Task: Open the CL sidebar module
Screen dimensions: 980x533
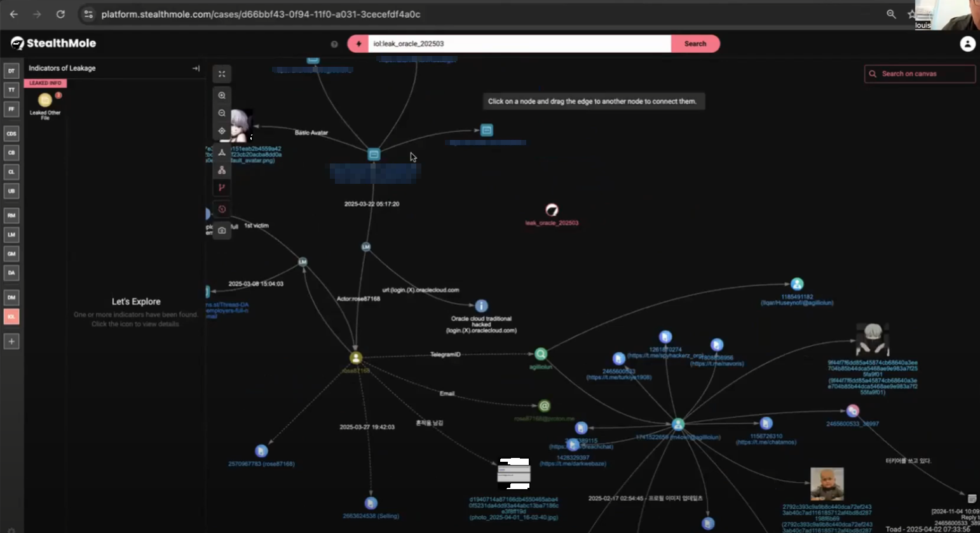Action: click(11, 172)
